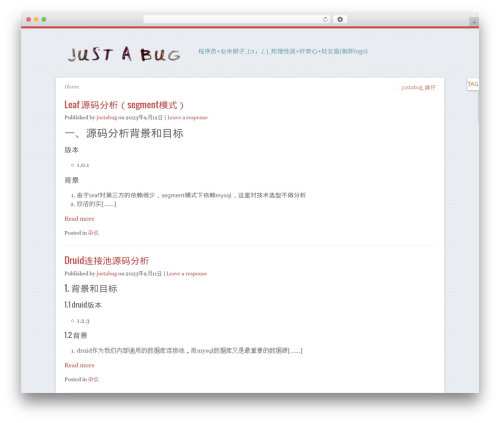The width and height of the screenshot is (500, 423).
Task: Open justabug author link under Leaf post
Action: click(x=107, y=118)
